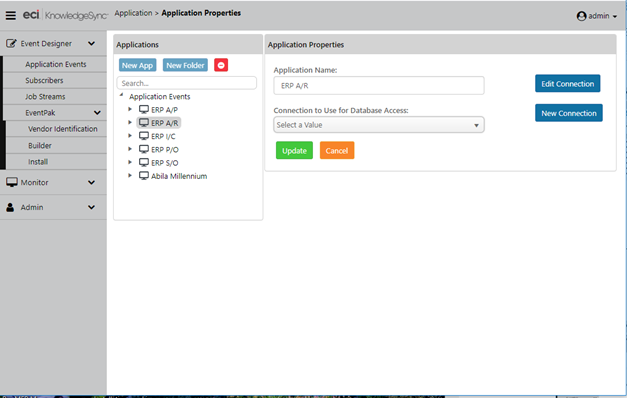Click the ERP A/P monitor icon
Viewport: 627px width, 398px height.
(144, 109)
